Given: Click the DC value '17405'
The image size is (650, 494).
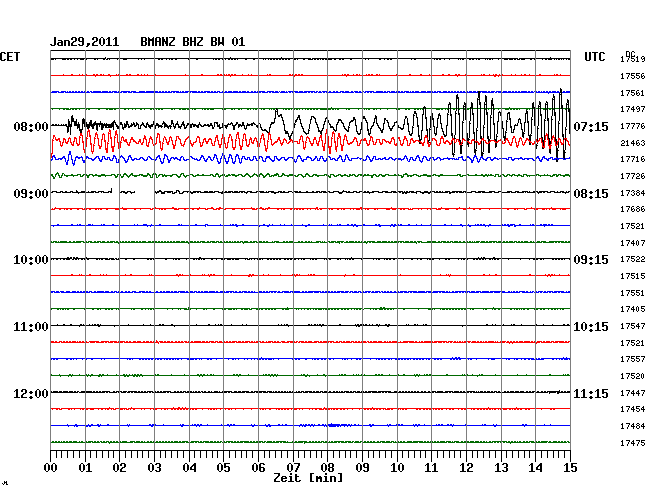Looking at the screenshot, I should pos(633,310).
